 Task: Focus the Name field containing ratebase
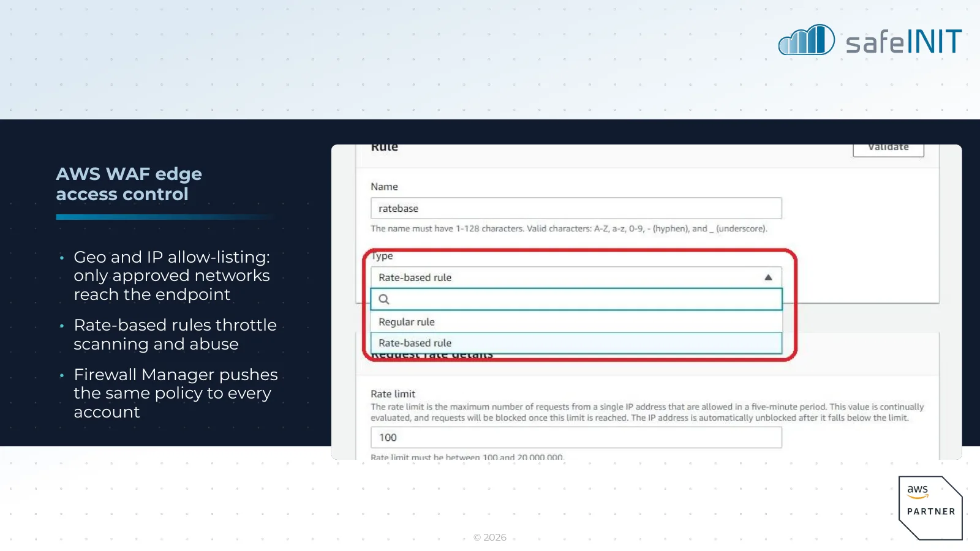coord(576,208)
